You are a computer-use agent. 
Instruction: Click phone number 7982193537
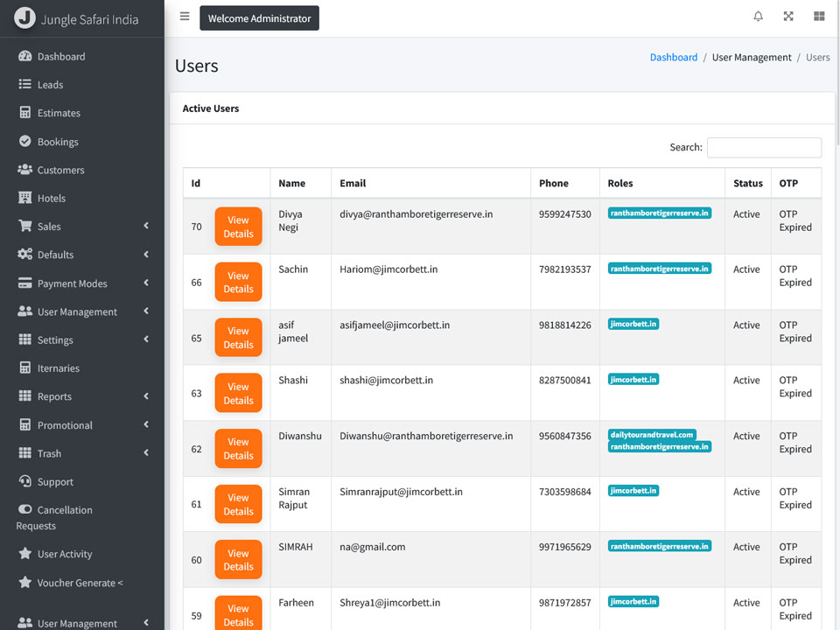tap(565, 269)
